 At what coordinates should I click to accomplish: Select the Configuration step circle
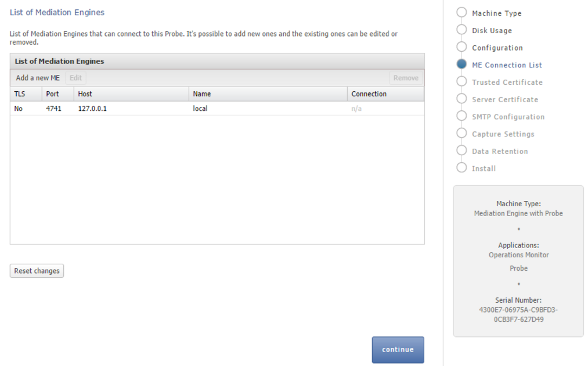[461, 47]
